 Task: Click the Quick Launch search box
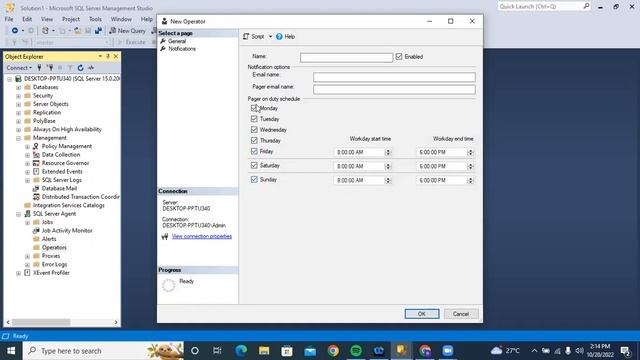(x=544, y=7)
